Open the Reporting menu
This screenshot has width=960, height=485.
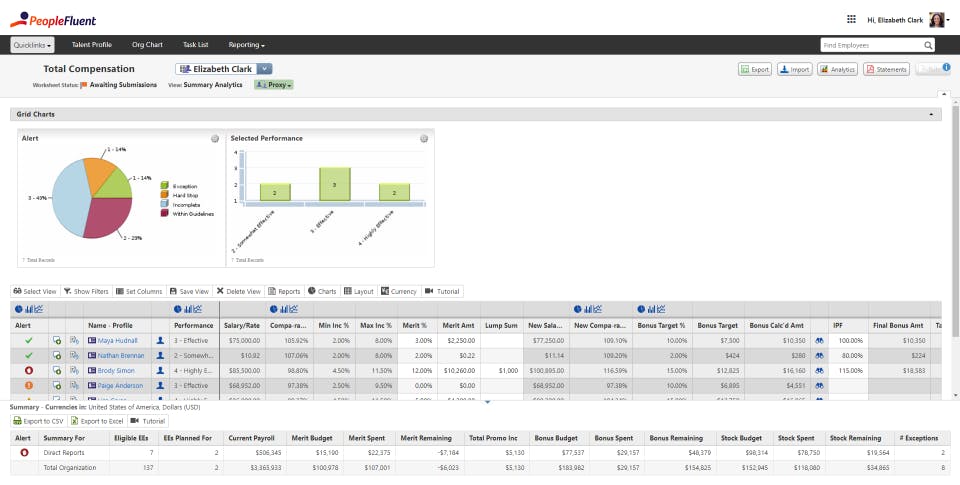pos(247,45)
